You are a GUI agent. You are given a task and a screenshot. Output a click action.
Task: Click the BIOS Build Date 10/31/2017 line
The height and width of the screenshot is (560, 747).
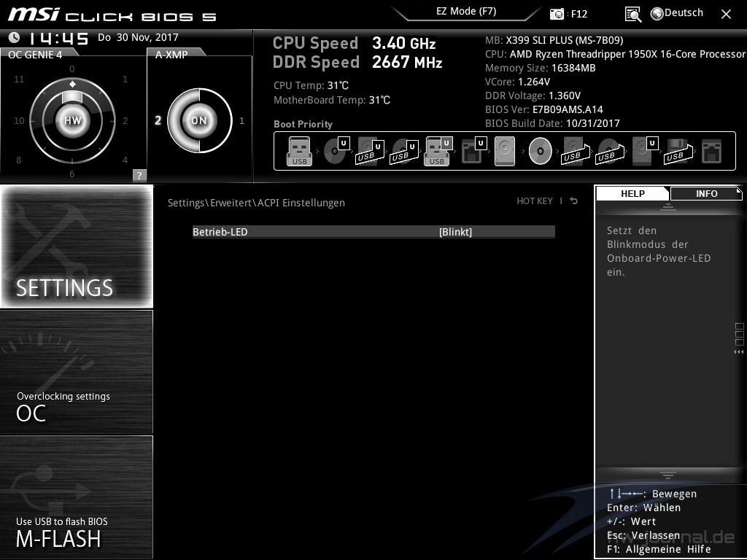point(552,122)
